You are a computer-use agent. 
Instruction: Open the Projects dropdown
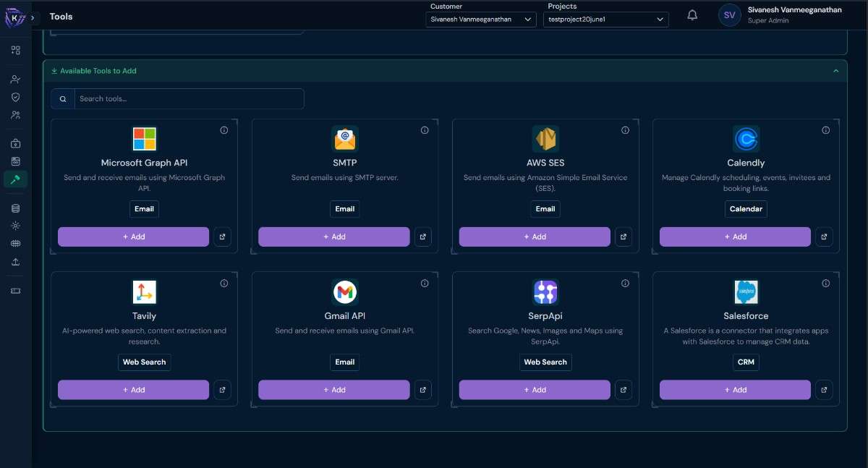606,20
